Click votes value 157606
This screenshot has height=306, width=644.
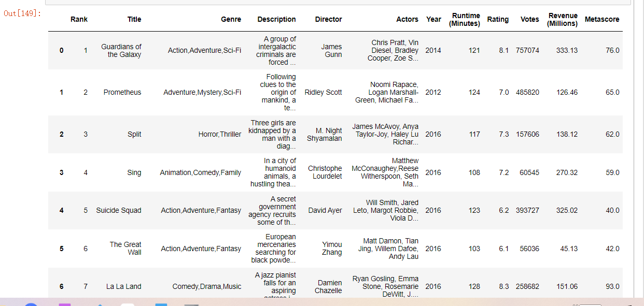(527, 134)
